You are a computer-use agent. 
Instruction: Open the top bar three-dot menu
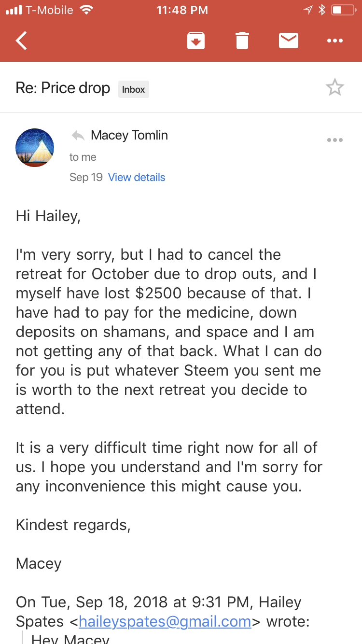pos(335,41)
